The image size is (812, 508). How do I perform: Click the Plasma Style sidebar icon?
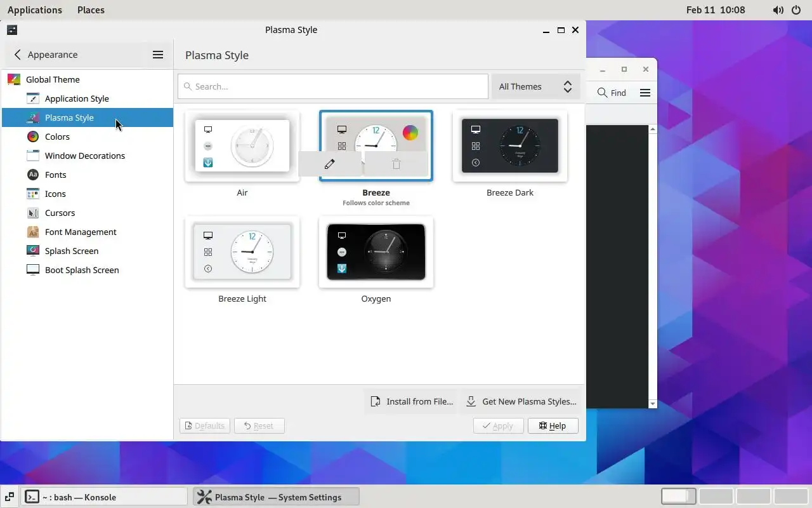[33, 117]
